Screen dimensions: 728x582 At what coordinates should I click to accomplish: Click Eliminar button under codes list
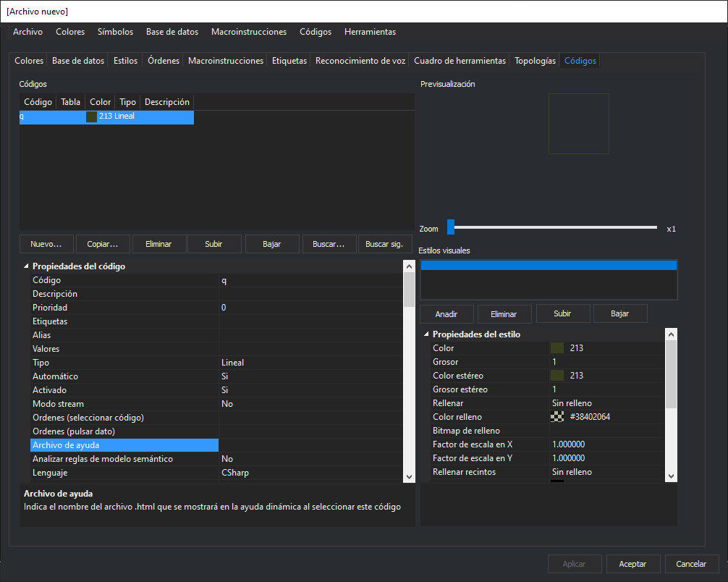pyautogui.click(x=158, y=244)
